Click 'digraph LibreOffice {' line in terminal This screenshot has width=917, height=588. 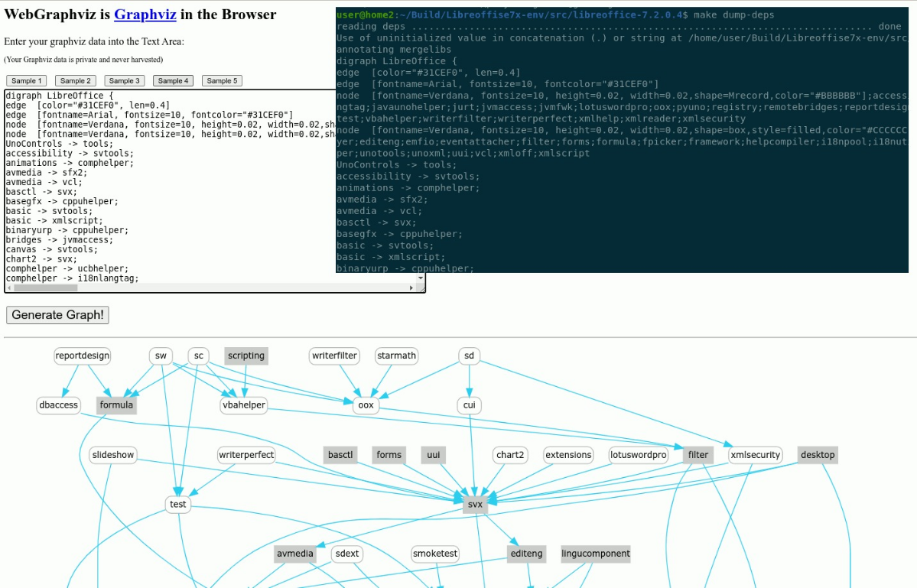(396, 61)
